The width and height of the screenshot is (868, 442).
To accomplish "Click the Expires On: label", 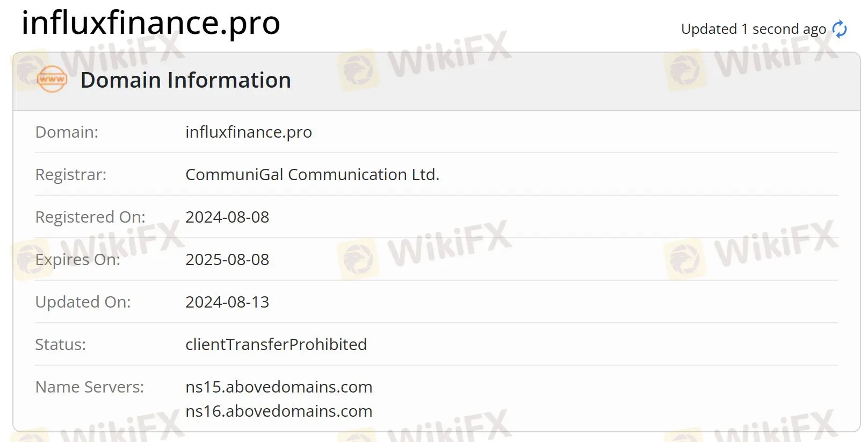I will [x=78, y=259].
